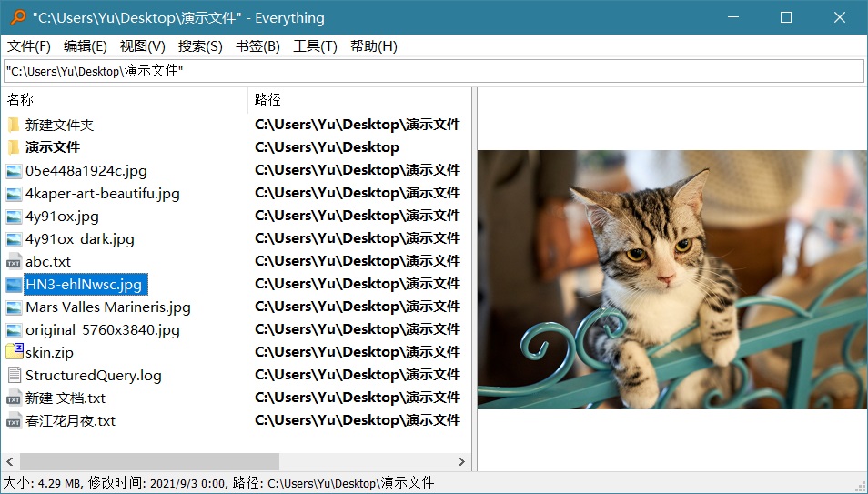Close the Everything window

point(840,17)
